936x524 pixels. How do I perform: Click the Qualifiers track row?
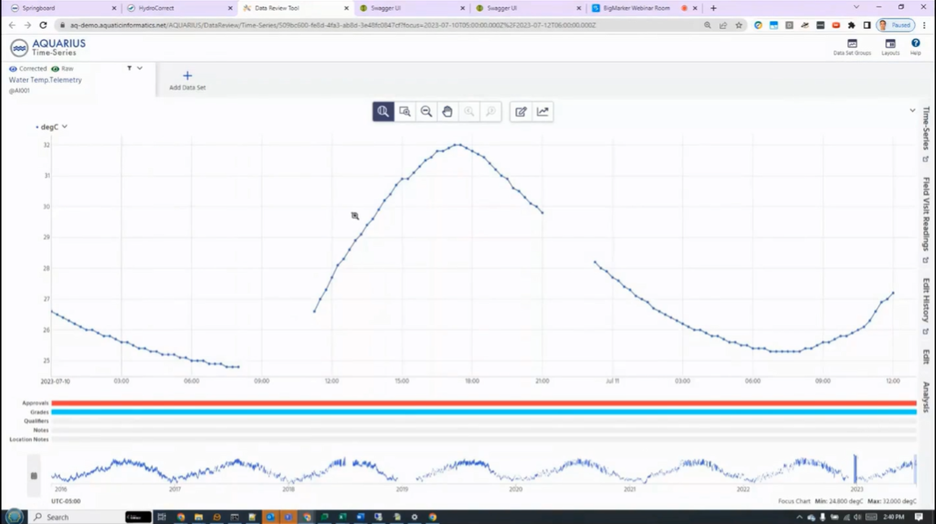coord(484,421)
